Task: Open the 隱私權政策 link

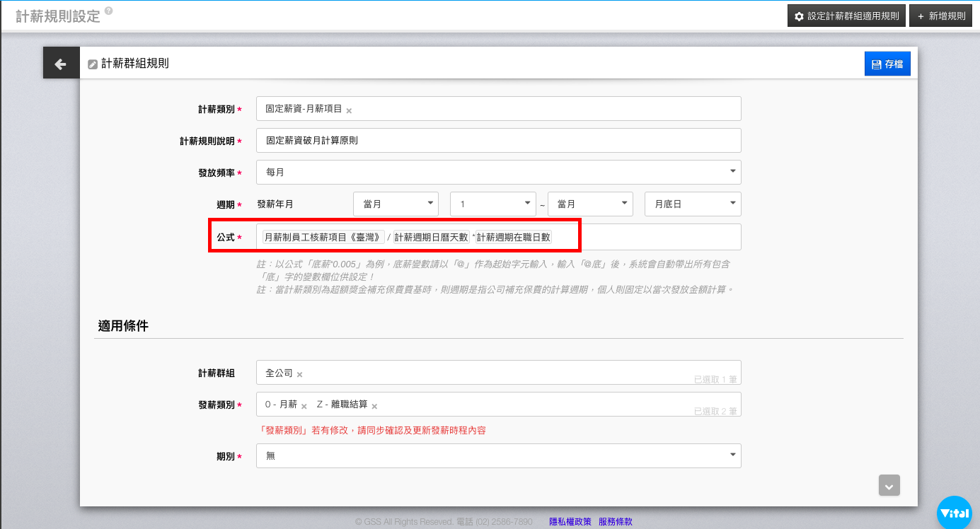Action: (570, 522)
